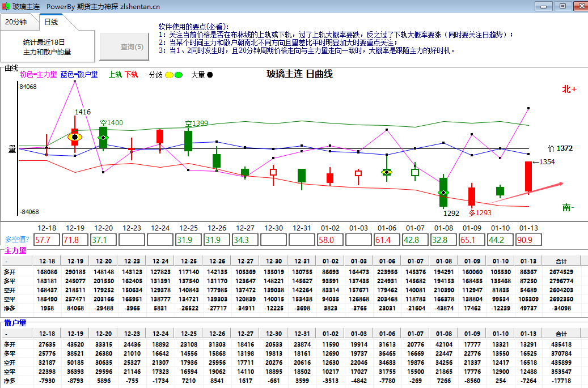Click the 49737 净多 cell for 01-13
Image resolution: width=588 pixels, height=388 pixels.
pos(528,308)
